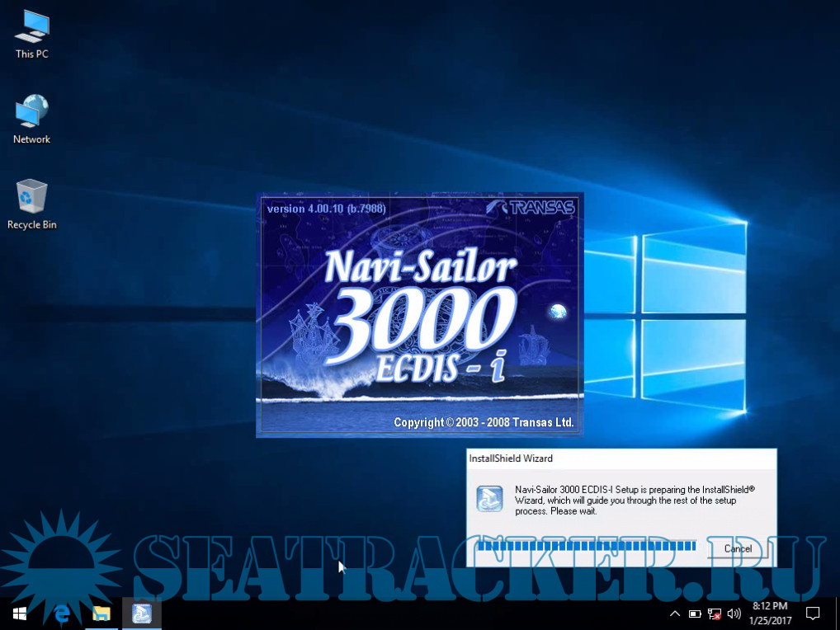
Task: Click the Transas logo on the splash screen
Action: point(531,207)
